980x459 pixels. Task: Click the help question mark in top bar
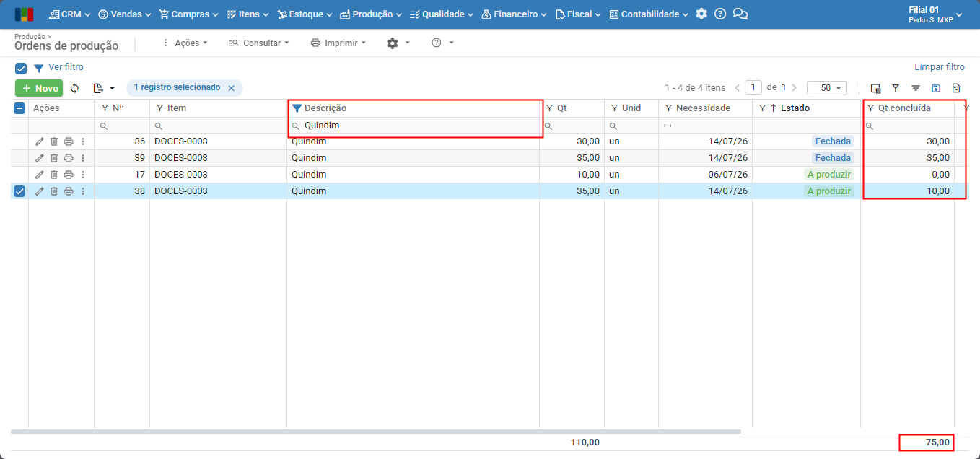[720, 14]
